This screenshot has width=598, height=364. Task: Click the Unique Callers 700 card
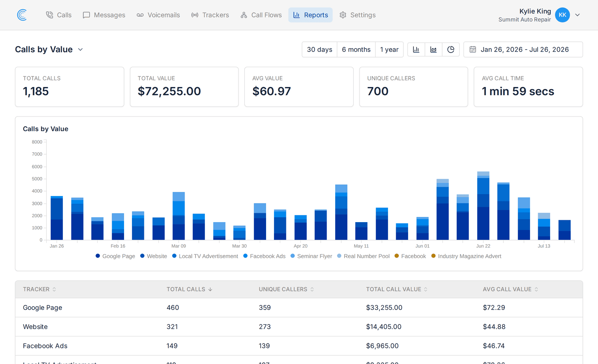pyautogui.click(x=414, y=87)
